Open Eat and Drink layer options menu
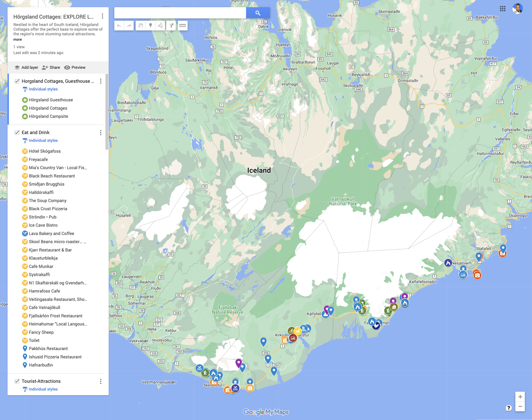The image size is (532, 420). tap(101, 133)
